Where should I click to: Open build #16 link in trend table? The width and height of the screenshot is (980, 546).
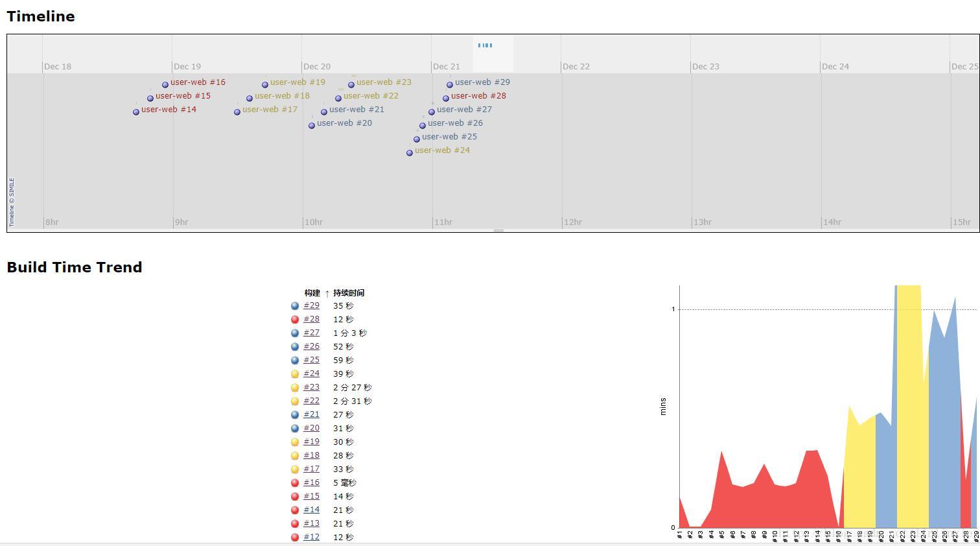(311, 482)
